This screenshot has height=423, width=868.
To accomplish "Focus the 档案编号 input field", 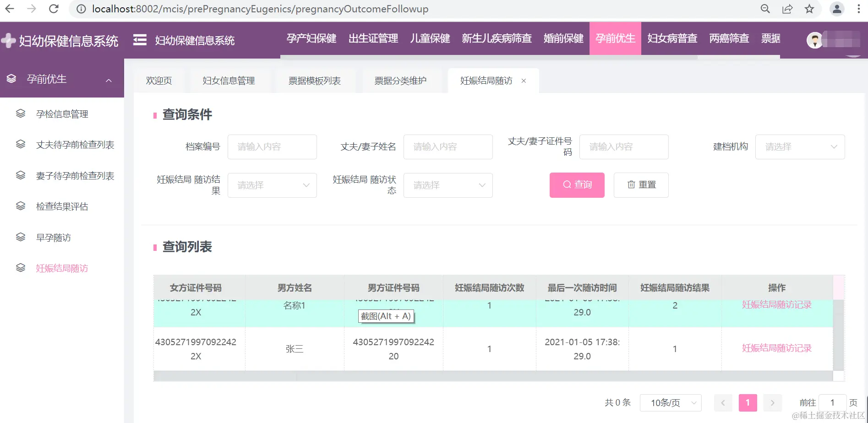I will (x=272, y=147).
